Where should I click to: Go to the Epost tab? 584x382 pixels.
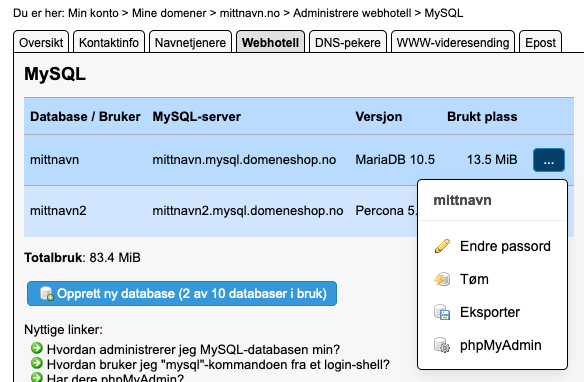click(540, 42)
